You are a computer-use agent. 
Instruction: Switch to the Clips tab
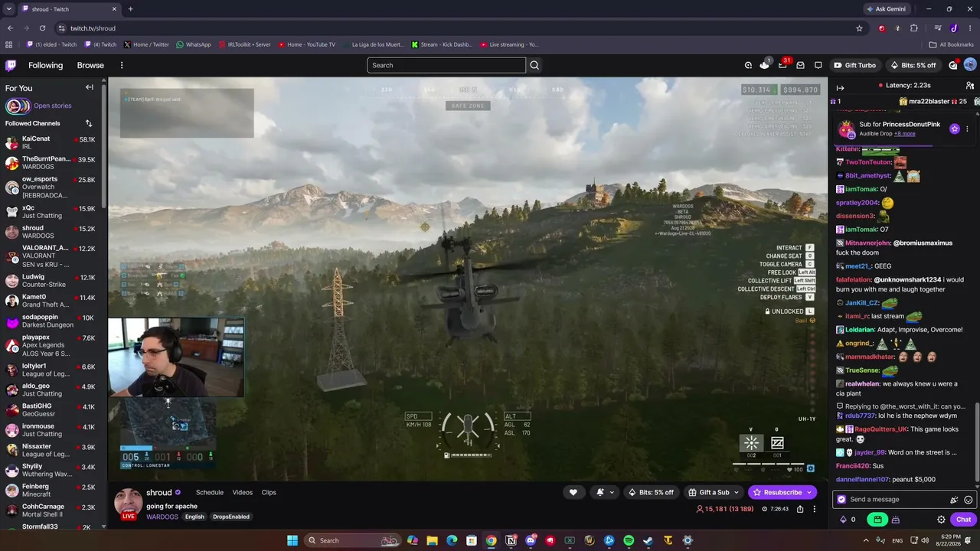tap(269, 492)
